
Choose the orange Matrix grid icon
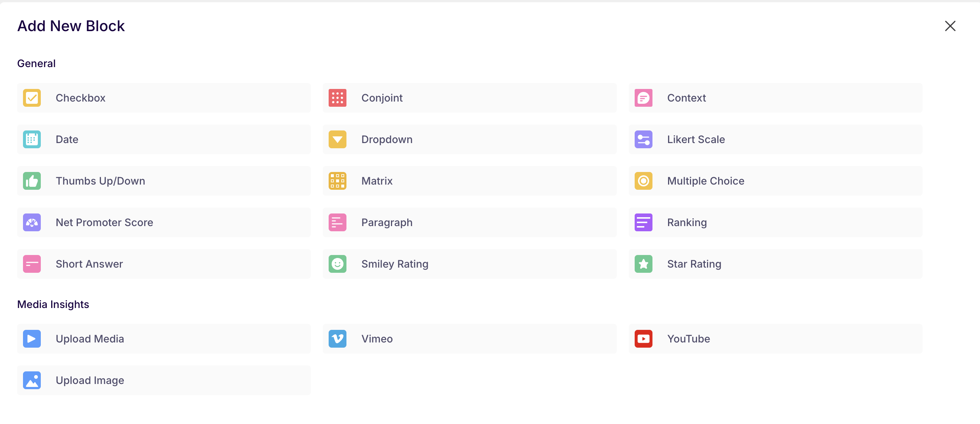tap(338, 180)
